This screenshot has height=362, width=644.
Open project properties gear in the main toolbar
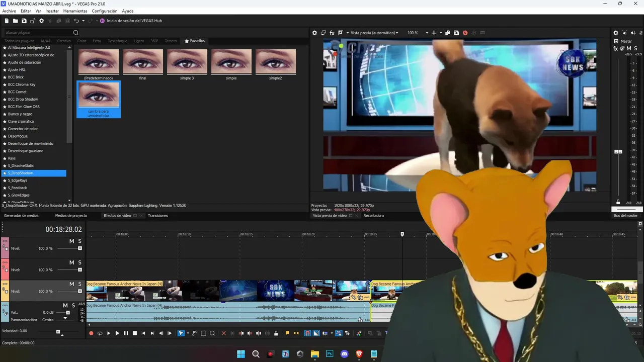(42, 21)
